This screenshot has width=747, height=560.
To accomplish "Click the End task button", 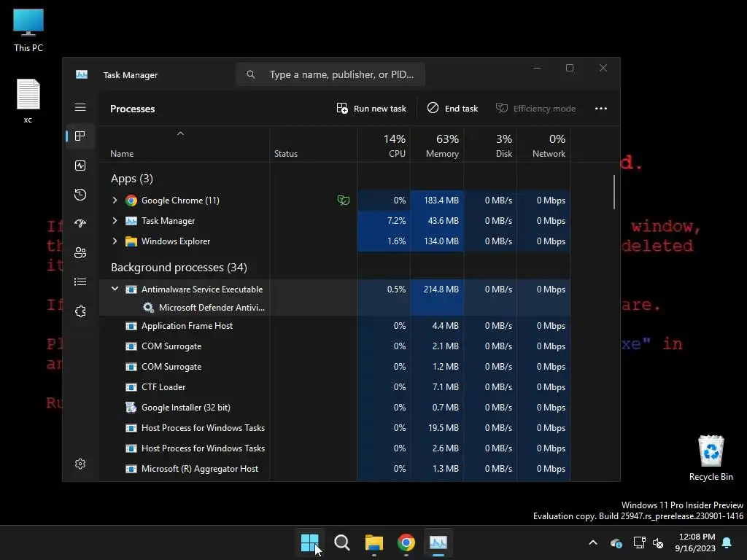I will tap(452, 109).
